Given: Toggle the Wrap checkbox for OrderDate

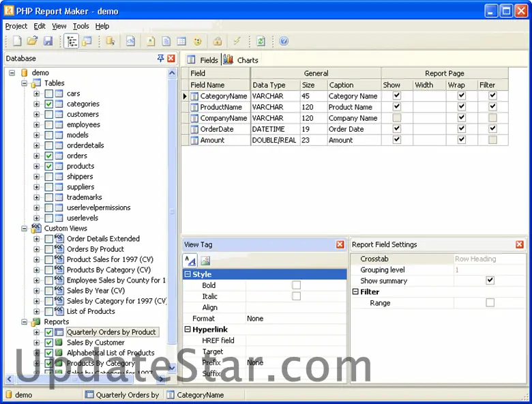Looking at the screenshot, I should point(462,129).
